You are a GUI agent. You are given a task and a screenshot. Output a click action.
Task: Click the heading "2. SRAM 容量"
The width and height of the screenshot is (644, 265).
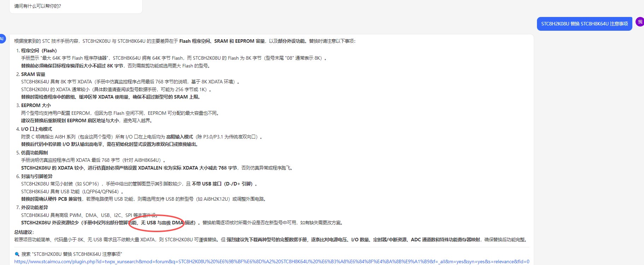click(31, 74)
